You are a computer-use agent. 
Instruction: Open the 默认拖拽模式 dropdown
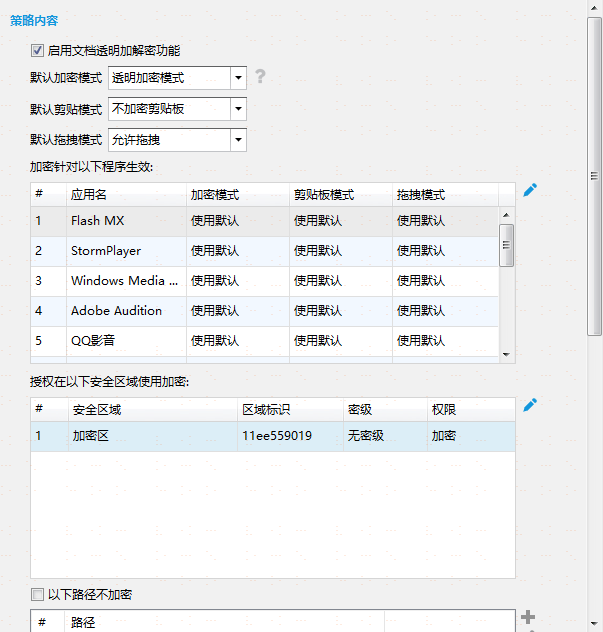238,140
